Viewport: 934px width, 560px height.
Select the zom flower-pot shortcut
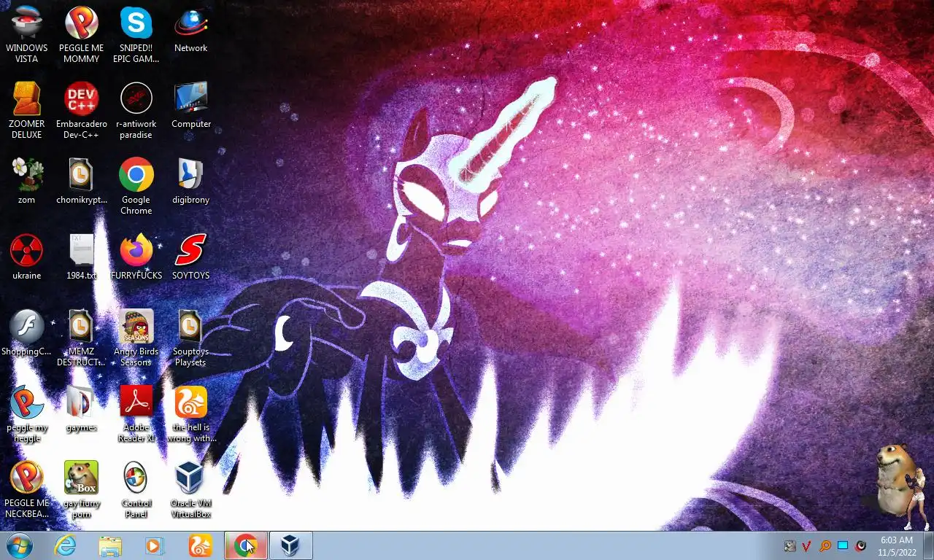point(27,181)
